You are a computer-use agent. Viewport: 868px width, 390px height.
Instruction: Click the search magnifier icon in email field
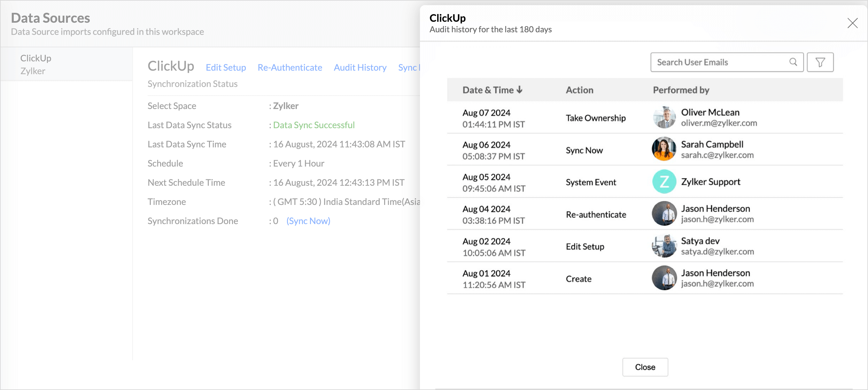(x=793, y=62)
